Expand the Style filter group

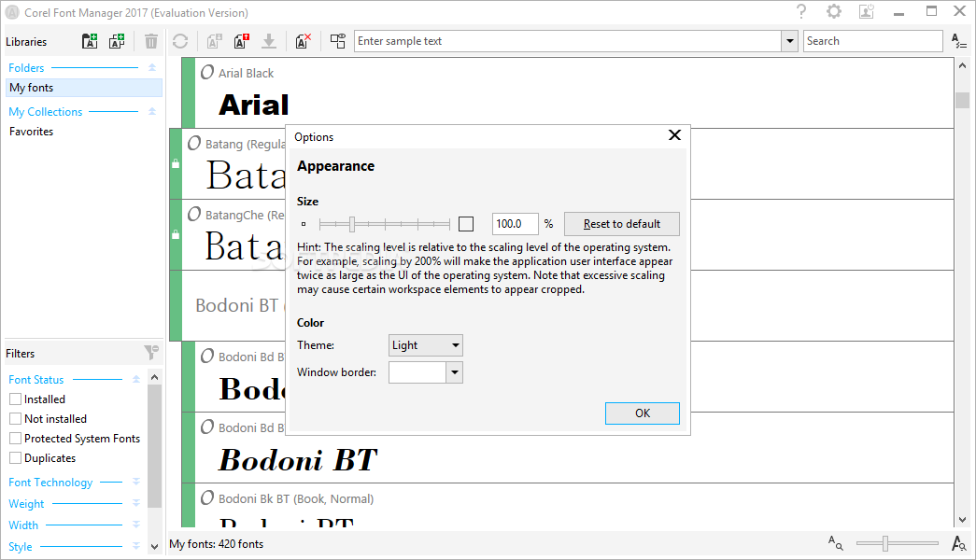tap(136, 546)
